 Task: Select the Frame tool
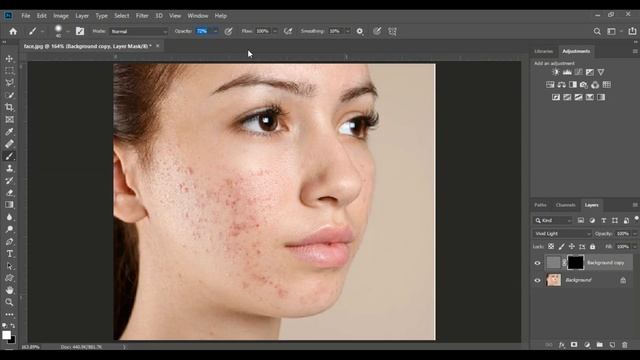tap(9, 120)
